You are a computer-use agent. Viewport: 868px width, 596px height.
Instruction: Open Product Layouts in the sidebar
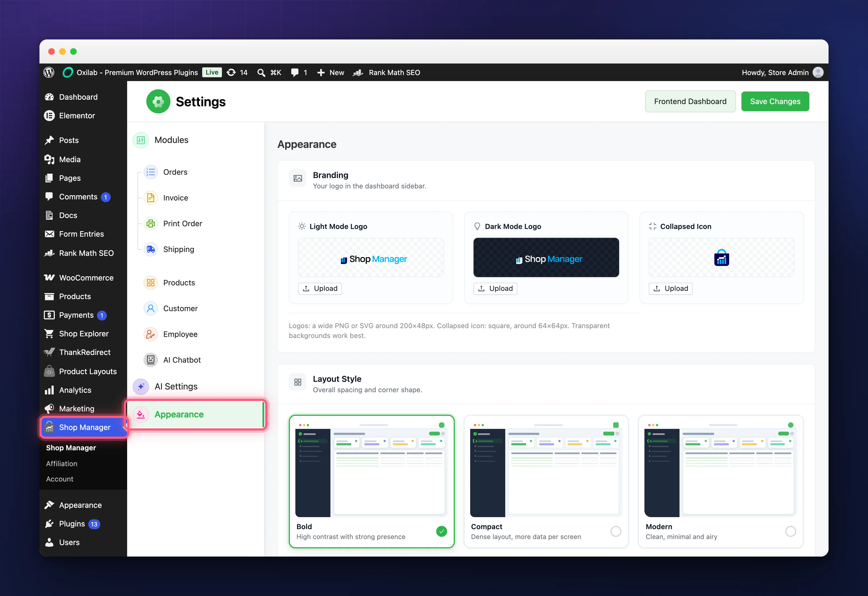(83, 372)
